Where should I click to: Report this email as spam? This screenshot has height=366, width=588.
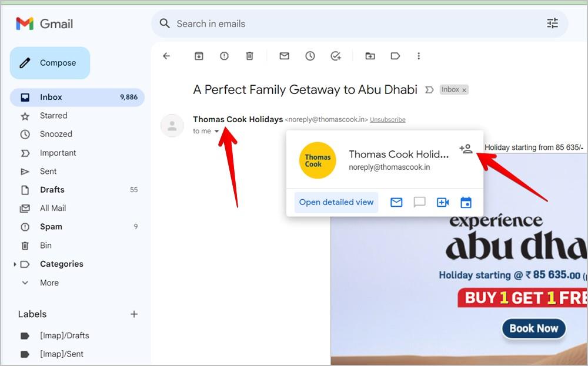click(x=224, y=56)
